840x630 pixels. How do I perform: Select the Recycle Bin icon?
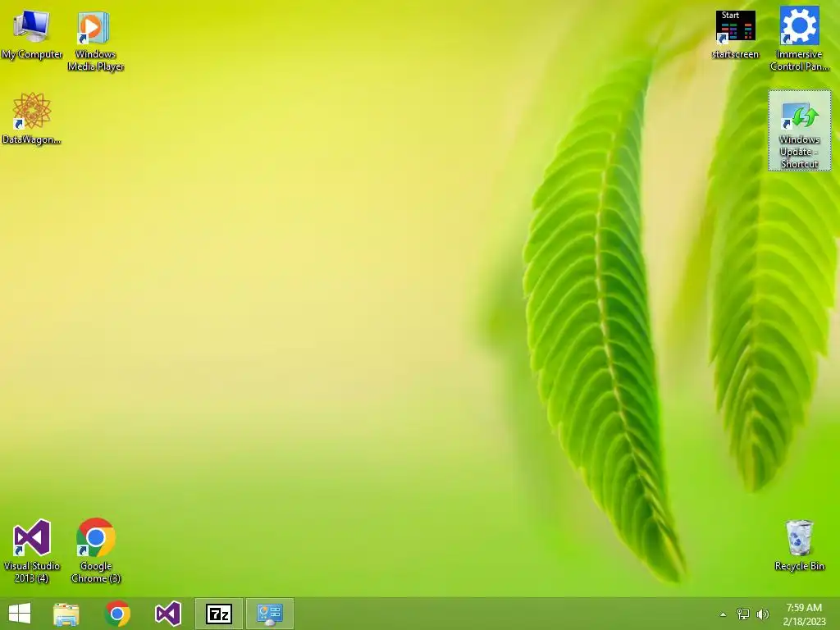coord(799,545)
